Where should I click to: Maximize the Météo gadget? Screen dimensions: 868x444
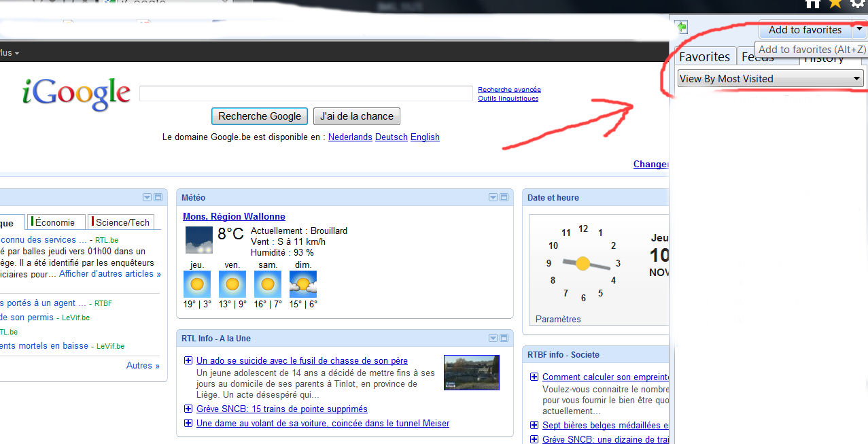(504, 197)
